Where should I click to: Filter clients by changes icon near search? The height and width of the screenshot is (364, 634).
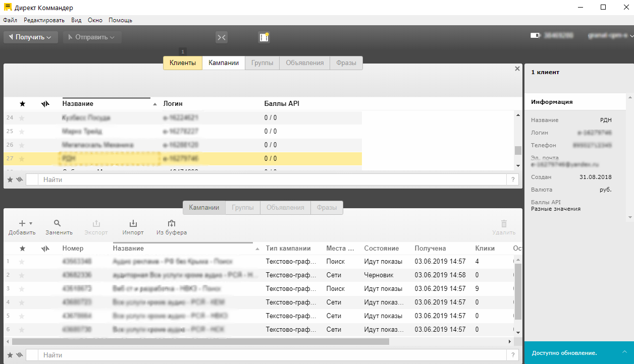pos(20,179)
